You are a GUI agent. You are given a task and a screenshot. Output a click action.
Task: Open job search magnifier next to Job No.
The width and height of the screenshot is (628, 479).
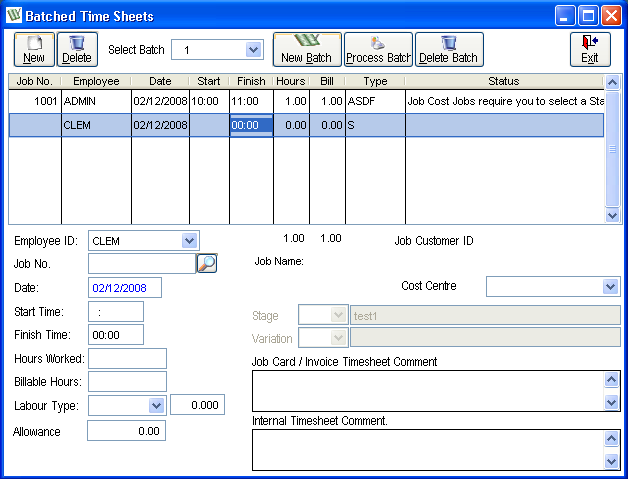pyautogui.click(x=207, y=263)
